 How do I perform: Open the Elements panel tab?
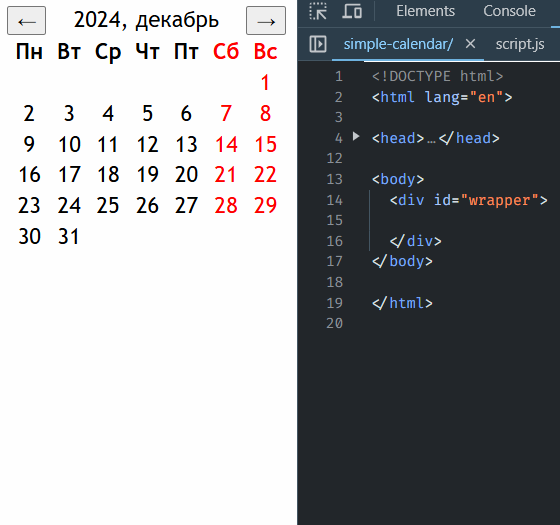[x=425, y=11]
